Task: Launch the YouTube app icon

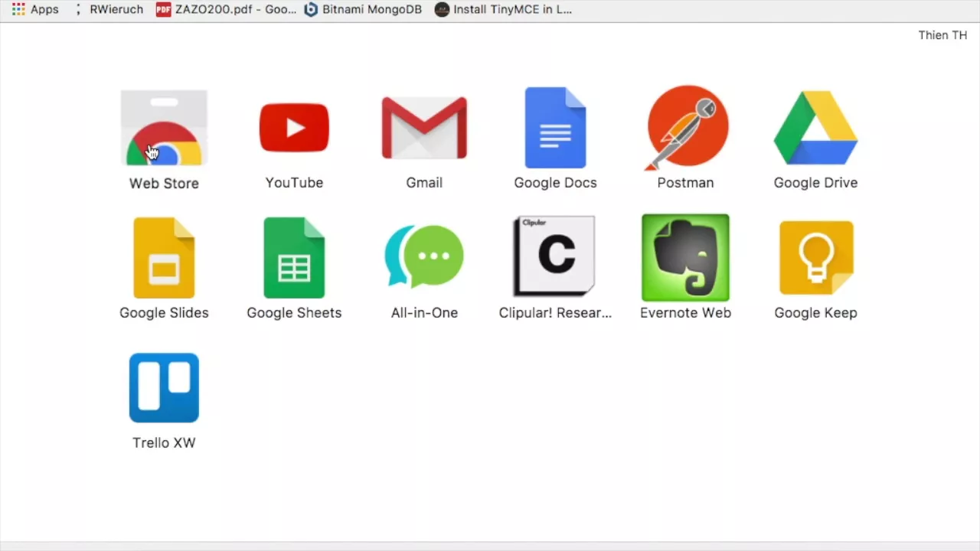Action: tap(294, 128)
